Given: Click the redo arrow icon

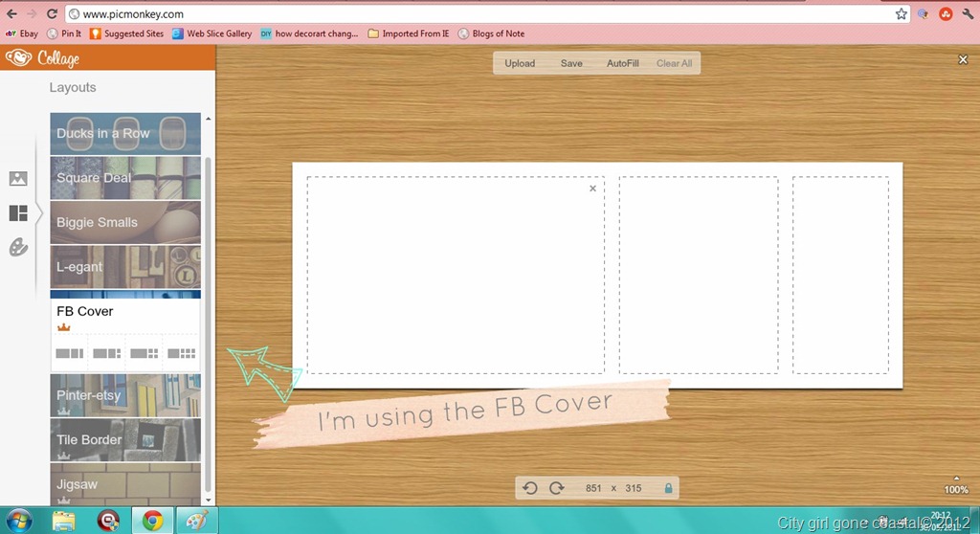Looking at the screenshot, I should [556, 488].
